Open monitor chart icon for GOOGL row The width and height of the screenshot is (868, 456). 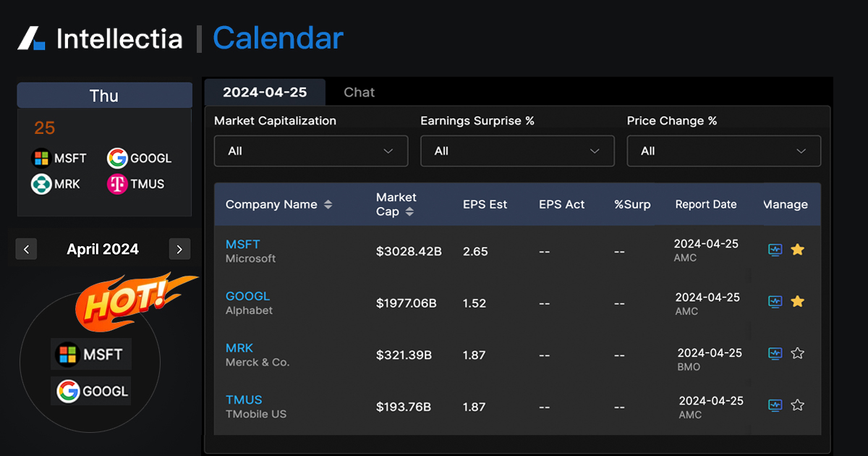(x=775, y=301)
